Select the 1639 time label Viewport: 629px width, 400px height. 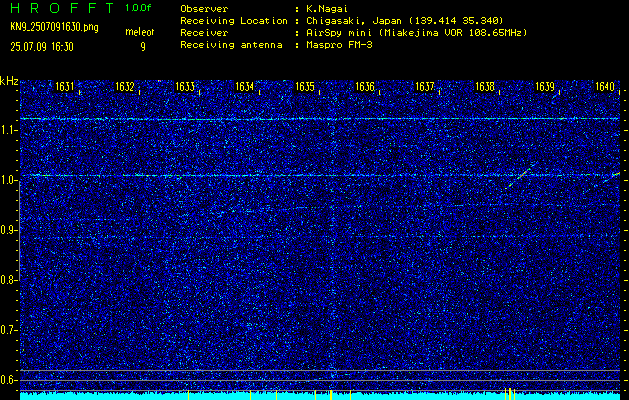click(x=545, y=87)
